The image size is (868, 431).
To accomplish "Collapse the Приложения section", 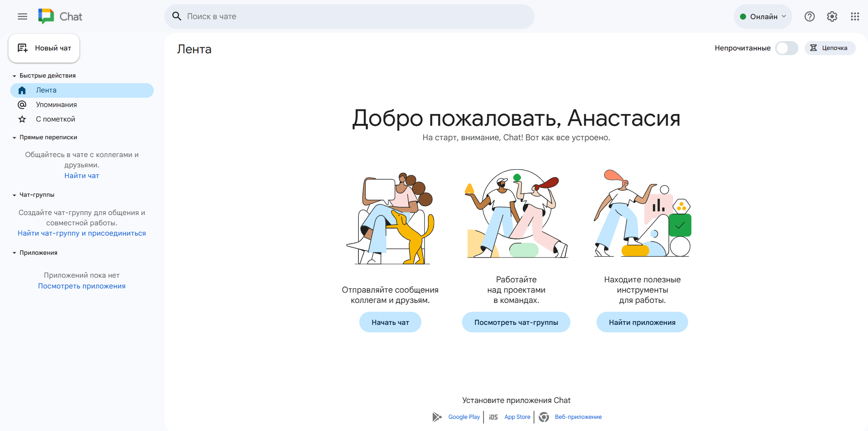I will point(14,253).
